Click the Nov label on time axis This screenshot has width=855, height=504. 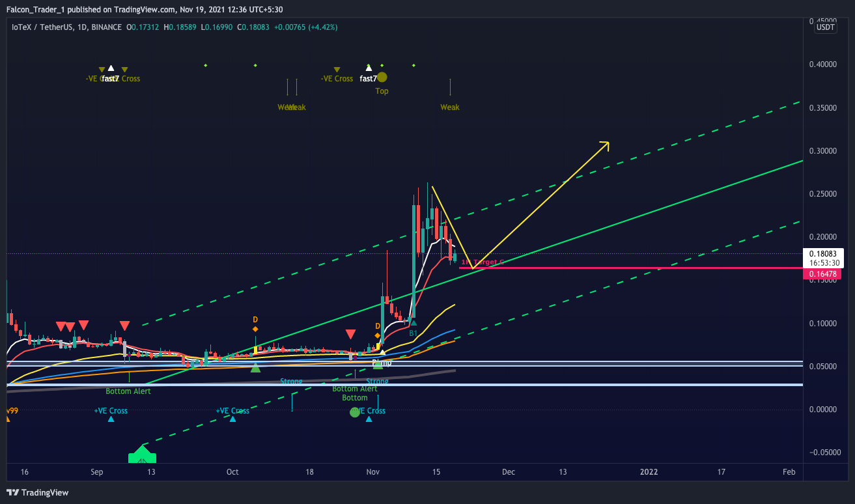tap(372, 472)
